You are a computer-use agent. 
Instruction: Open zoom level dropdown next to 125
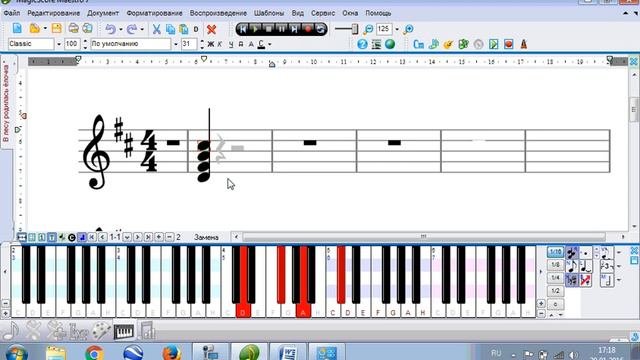pyautogui.click(x=397, y=29)
